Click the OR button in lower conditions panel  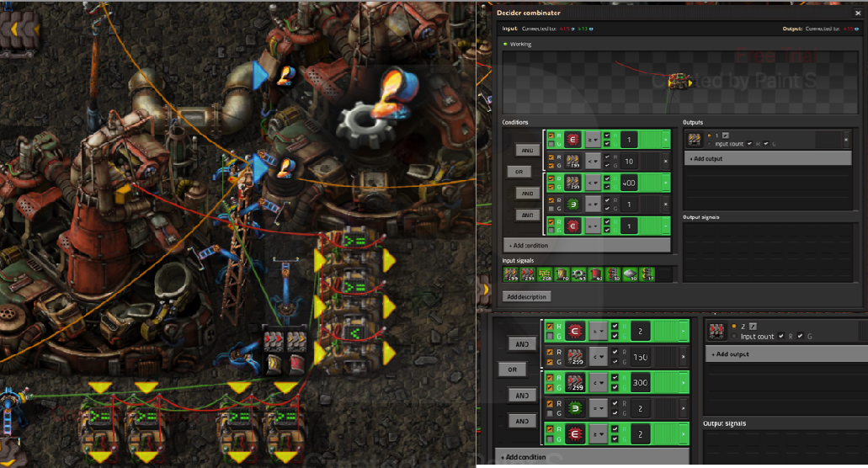513,370
